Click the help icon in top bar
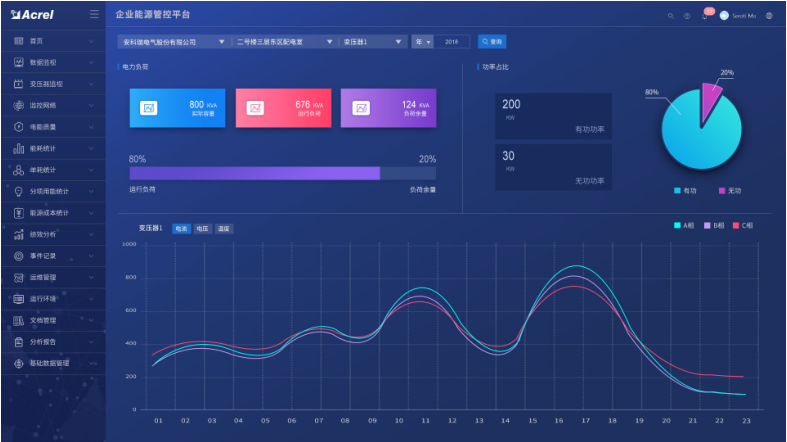The width and height of the screenshot is (787, 442). 687,16
